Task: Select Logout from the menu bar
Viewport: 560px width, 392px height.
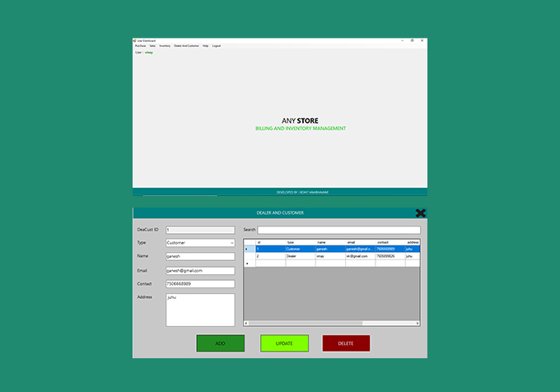Action: coord(217,46)
